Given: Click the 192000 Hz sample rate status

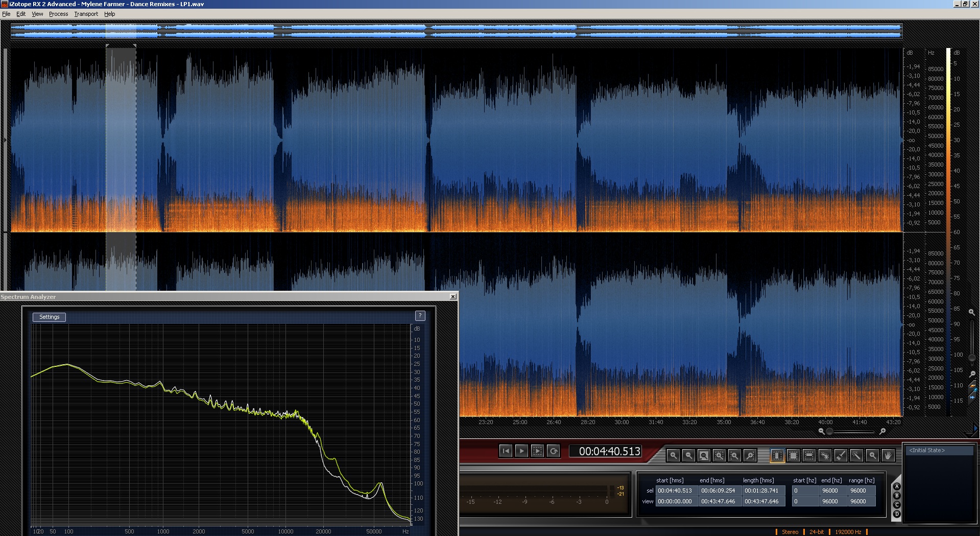Looking at the screenshot, I should click(x=848, y=532).
